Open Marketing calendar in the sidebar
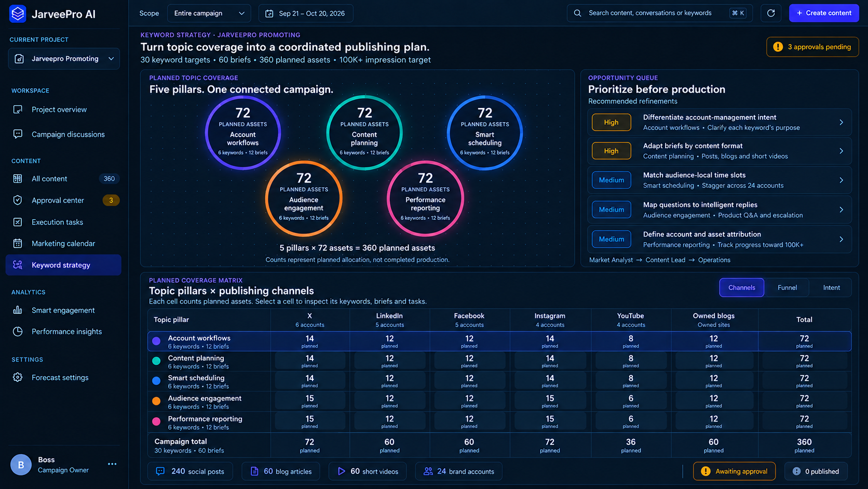Image resolution: width=868 pixels, height=489 pixels. pos(63,243)
